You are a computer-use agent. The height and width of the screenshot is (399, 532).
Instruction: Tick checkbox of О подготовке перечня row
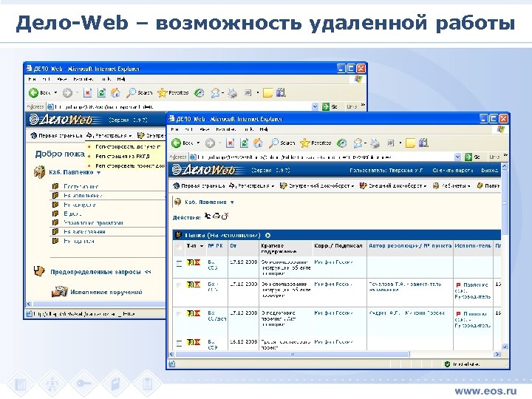pyautogui.click(x=179, y=314)
